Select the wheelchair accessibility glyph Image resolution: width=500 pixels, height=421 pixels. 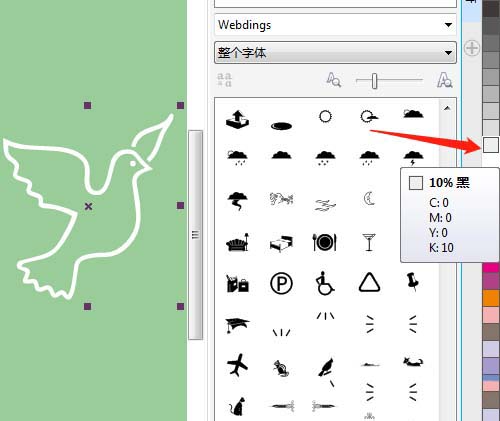324,284
